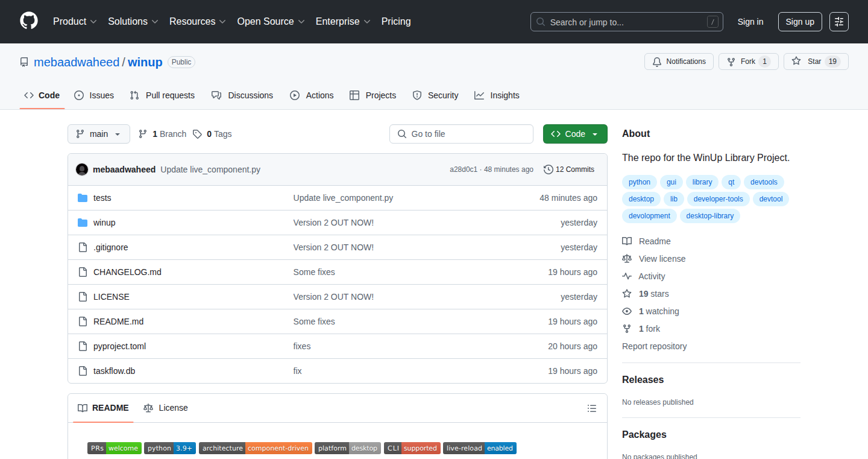Expand the Enterprise menu

pyautogui.click(x=343, y=21)
